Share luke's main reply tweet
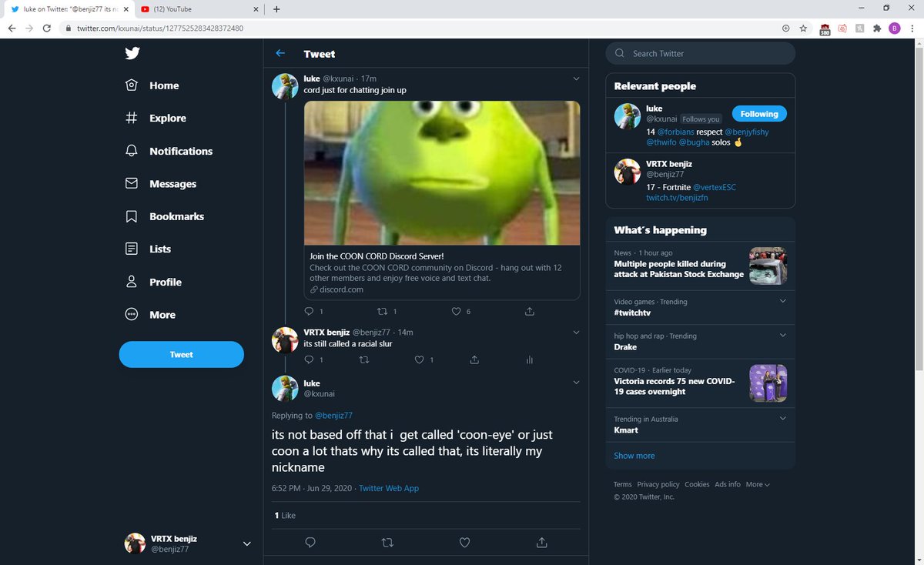The height and width of the screenshot is (565, 924). pyautogui.click(x=541, y=542)
